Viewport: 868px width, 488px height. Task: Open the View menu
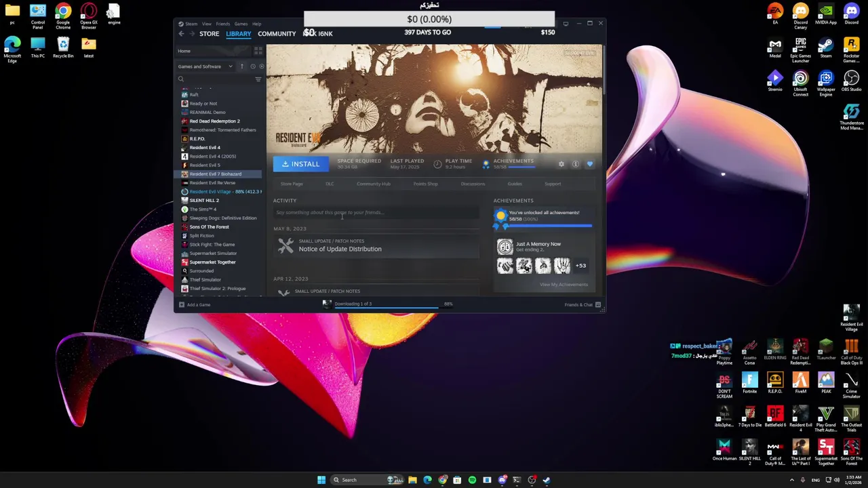tap(206, 24)
